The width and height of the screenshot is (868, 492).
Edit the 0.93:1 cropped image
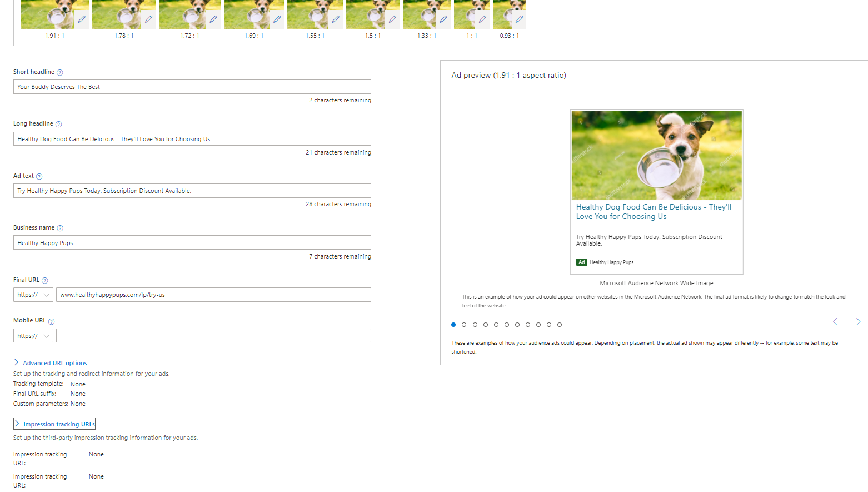click(519, 19)
